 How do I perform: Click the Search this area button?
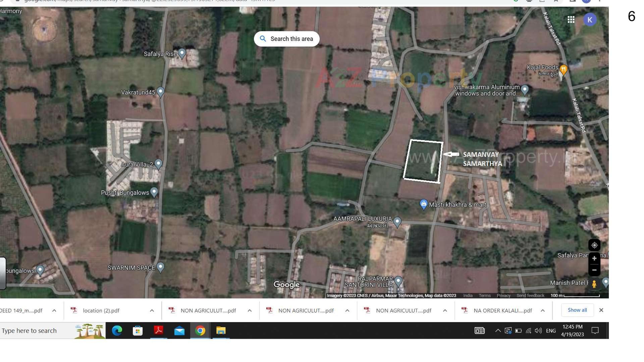(x=286, y=39)
